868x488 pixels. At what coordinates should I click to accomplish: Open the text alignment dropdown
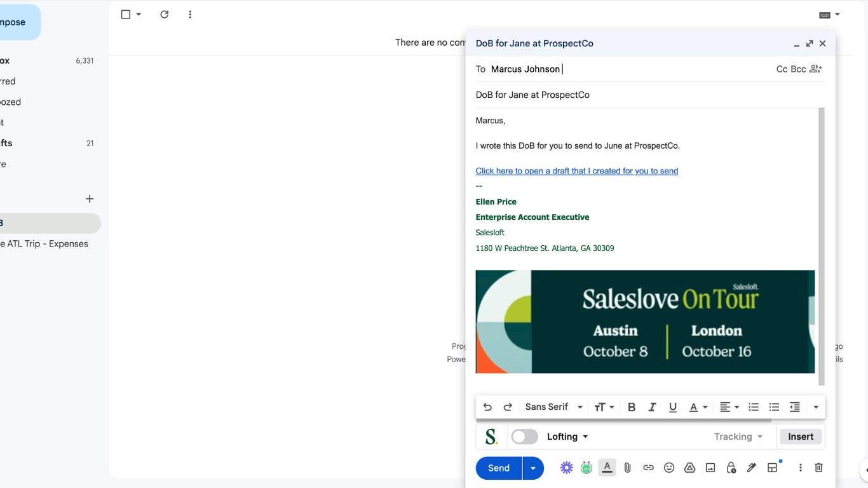[729, 407]
